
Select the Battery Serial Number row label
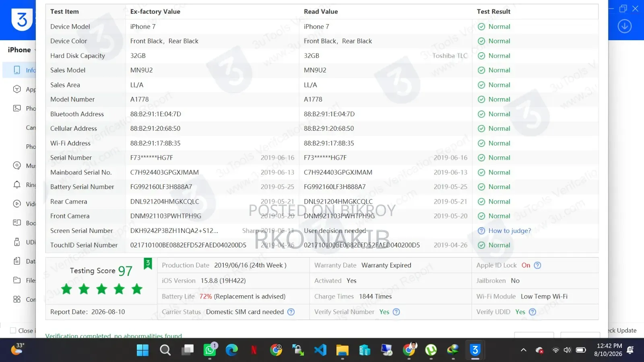pos(82,187)
